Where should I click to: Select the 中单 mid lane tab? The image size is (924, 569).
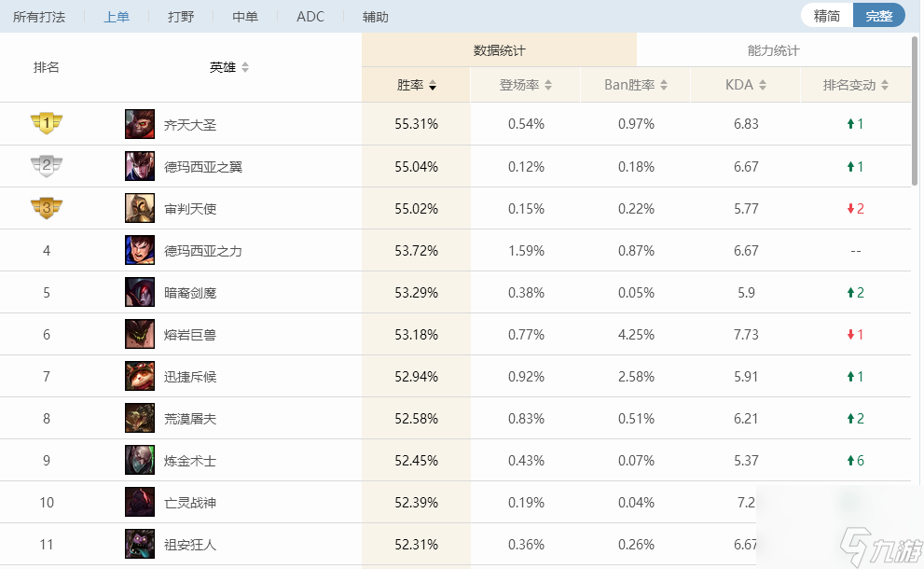[x=245, y=17]
